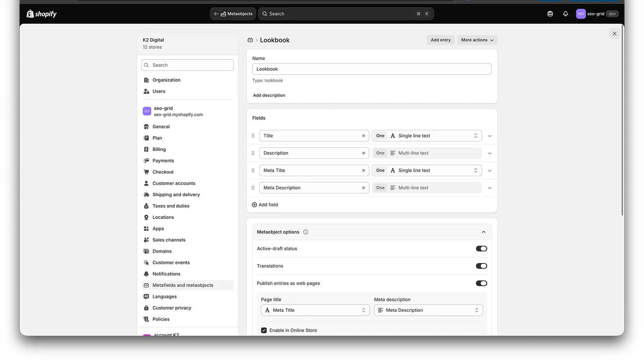Open Languages settings

pyautogui.click(x=188, y=296)
